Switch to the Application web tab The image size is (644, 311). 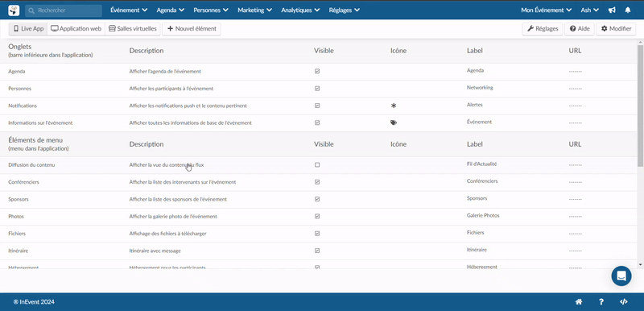coord(76,29)
